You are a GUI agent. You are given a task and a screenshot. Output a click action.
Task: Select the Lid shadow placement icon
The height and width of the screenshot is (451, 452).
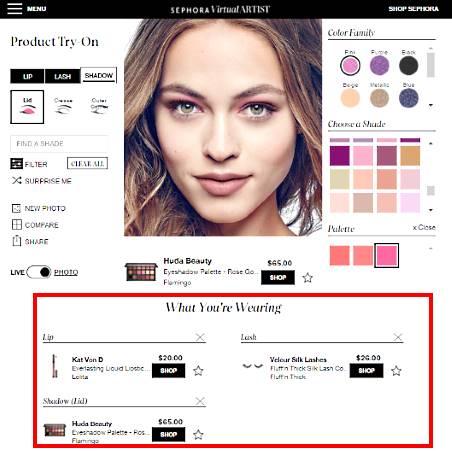(x=27, y=107)
